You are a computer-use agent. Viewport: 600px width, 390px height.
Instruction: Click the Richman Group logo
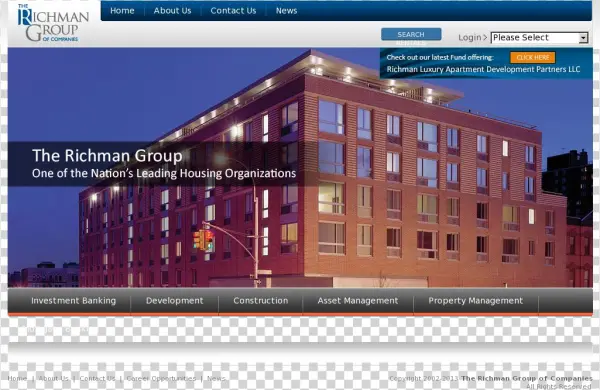53,23
